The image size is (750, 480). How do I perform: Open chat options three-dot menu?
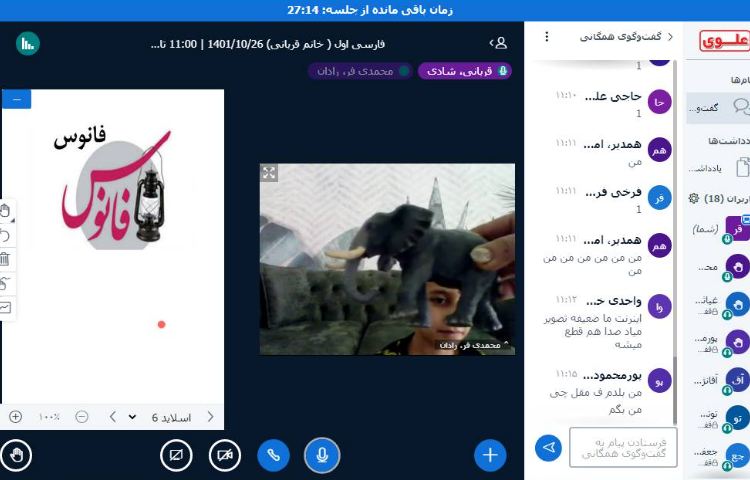click(x=547, y=37)
